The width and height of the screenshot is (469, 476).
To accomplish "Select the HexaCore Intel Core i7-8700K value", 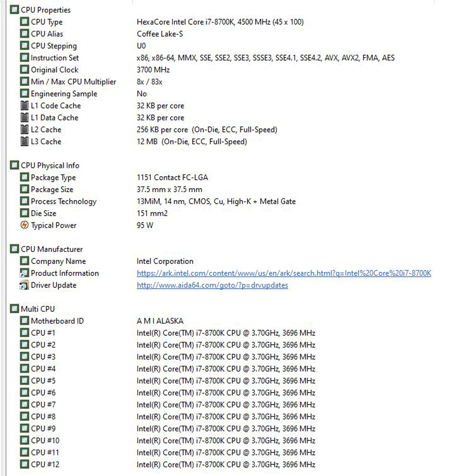I will (x=220, y=22).
